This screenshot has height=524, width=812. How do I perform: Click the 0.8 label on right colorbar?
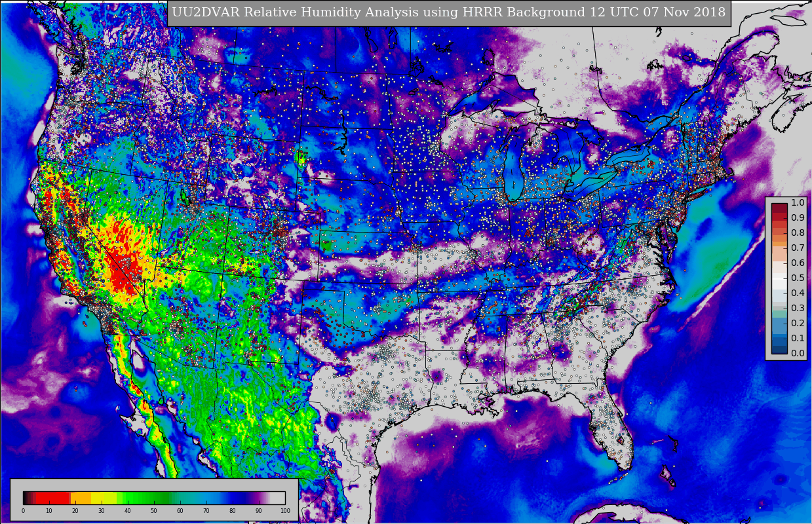click(797, 233)
